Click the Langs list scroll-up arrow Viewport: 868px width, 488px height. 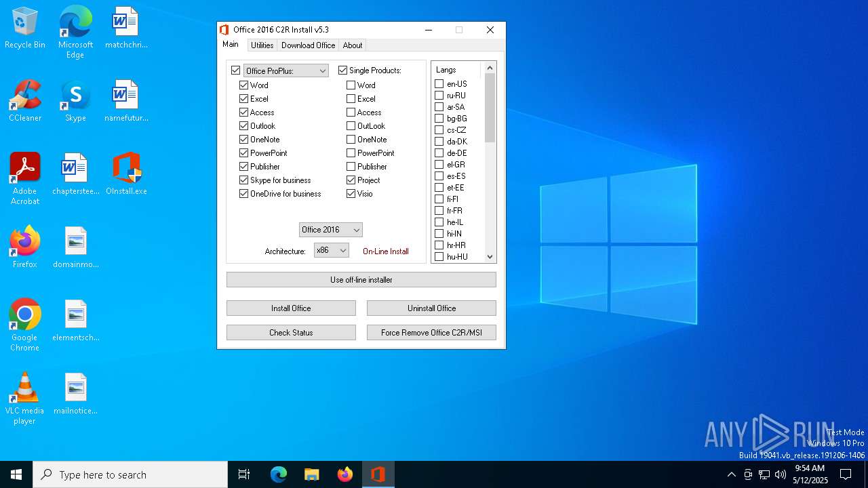(x=490, y=68)
